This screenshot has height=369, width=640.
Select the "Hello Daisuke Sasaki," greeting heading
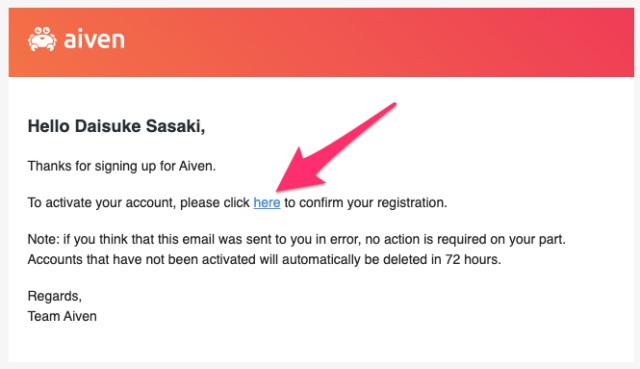pos(116,126)
